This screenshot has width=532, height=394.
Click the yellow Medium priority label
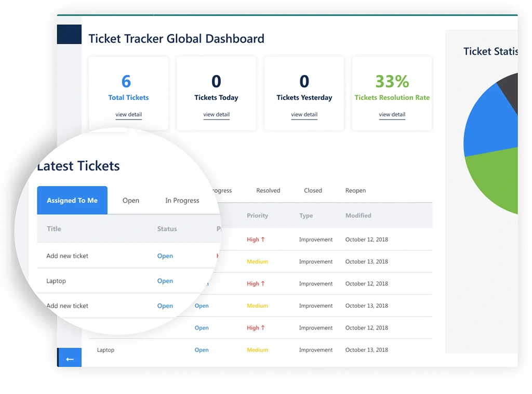coord(257,261)
